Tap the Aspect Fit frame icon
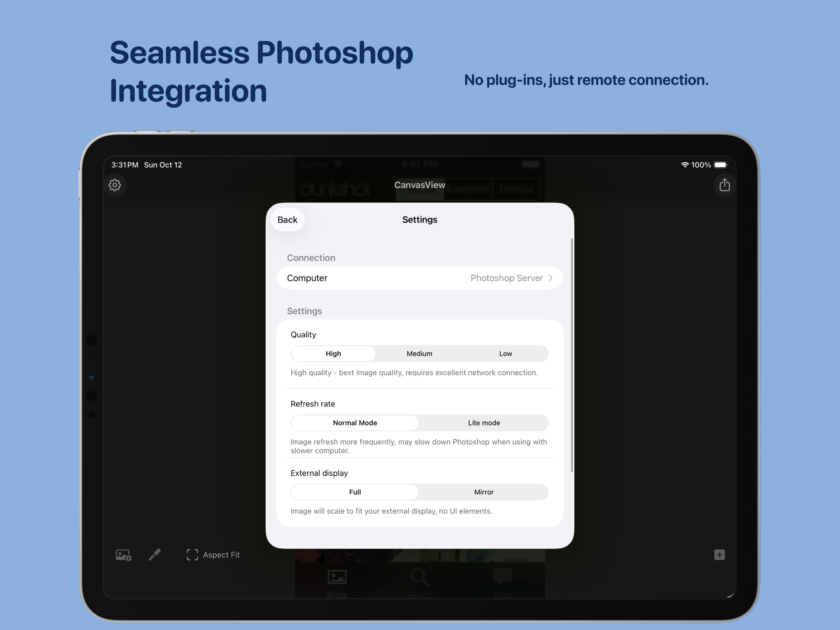The image size is (840, 630). [192, 555]
